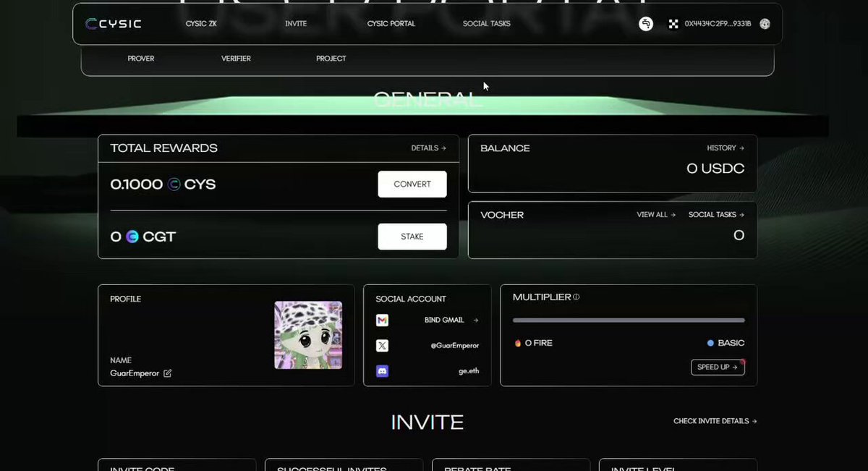This screenshot has height=471, width=868.
Task: Edit name with pencil icon
Action: coord(168,373)
